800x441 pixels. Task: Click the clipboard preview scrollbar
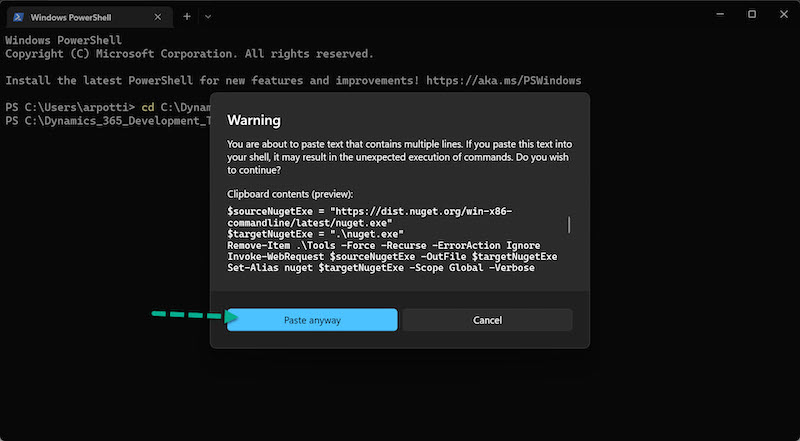coord(569,225)
